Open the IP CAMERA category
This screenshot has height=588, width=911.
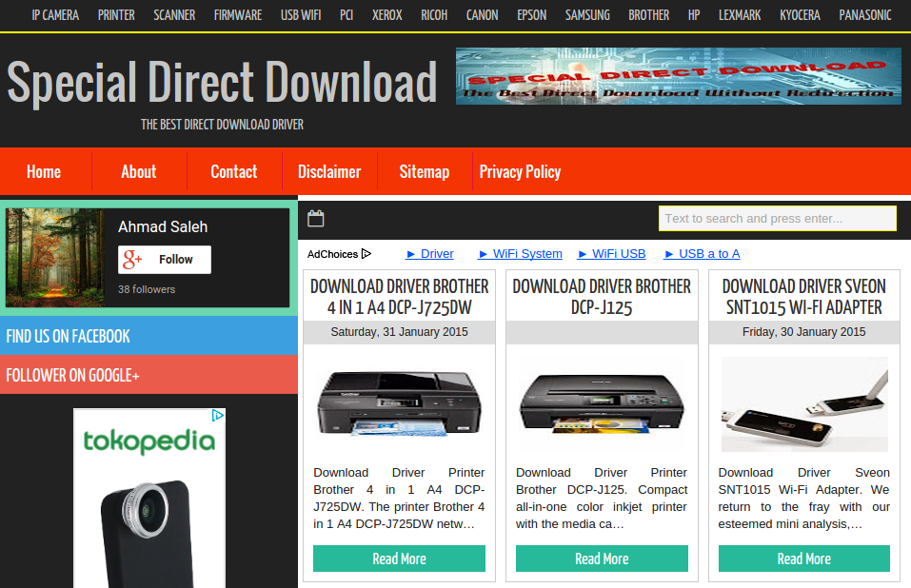[55, 15]
